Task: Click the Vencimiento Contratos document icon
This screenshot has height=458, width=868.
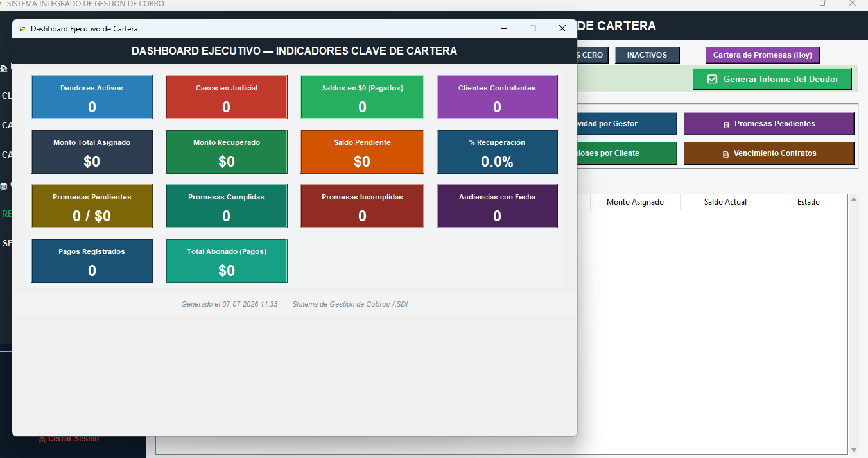Action: [x=725, y=154]
